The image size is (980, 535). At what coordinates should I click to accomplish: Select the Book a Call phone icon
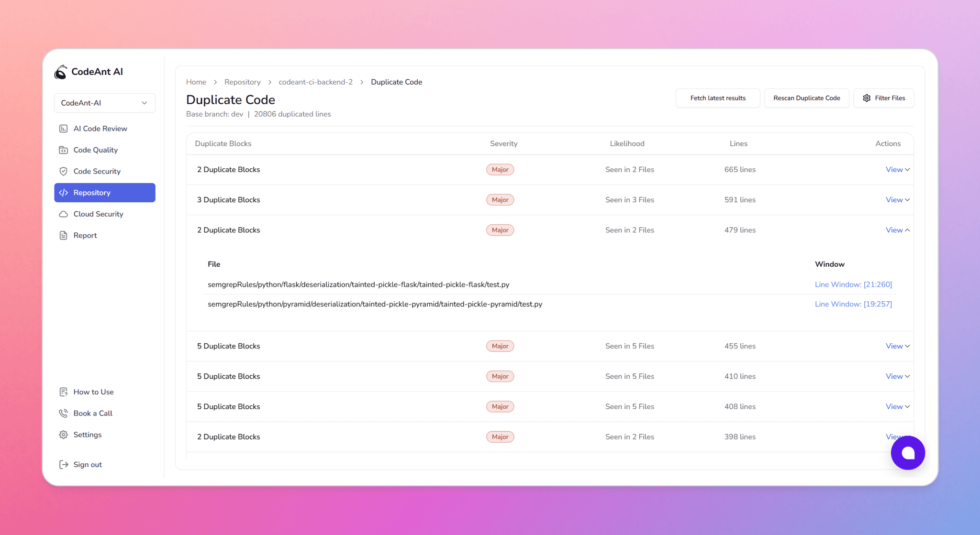[64, 413]
